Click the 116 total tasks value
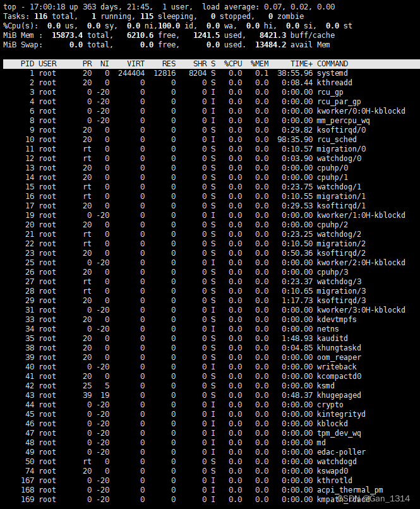Viewport: 420px width, 509px height. point(40,16)
